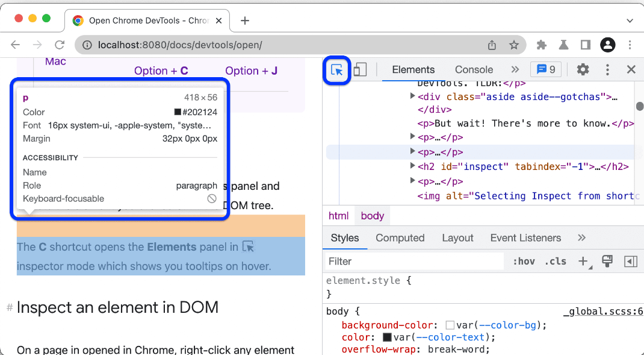
Task: Toggle the .cls element classes panel
Action: (556, 261)
